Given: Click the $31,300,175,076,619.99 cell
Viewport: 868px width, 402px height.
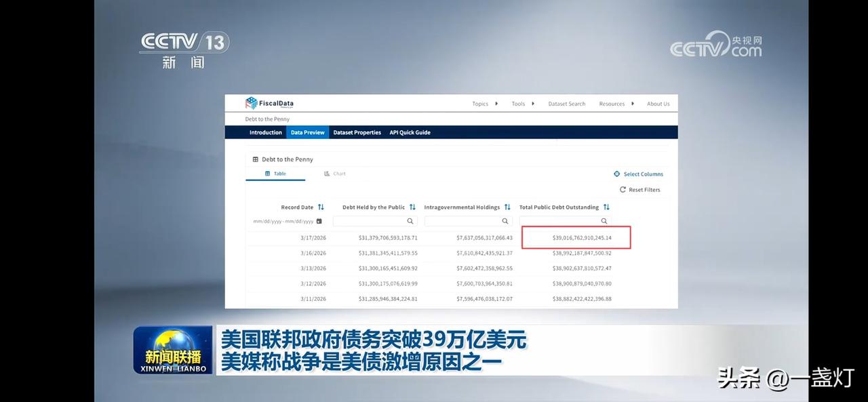Looking at the screenshot, I should coord(388,284).
